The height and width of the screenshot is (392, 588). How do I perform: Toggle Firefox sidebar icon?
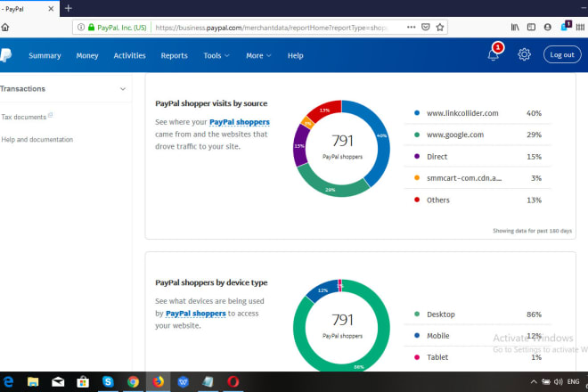531,27
